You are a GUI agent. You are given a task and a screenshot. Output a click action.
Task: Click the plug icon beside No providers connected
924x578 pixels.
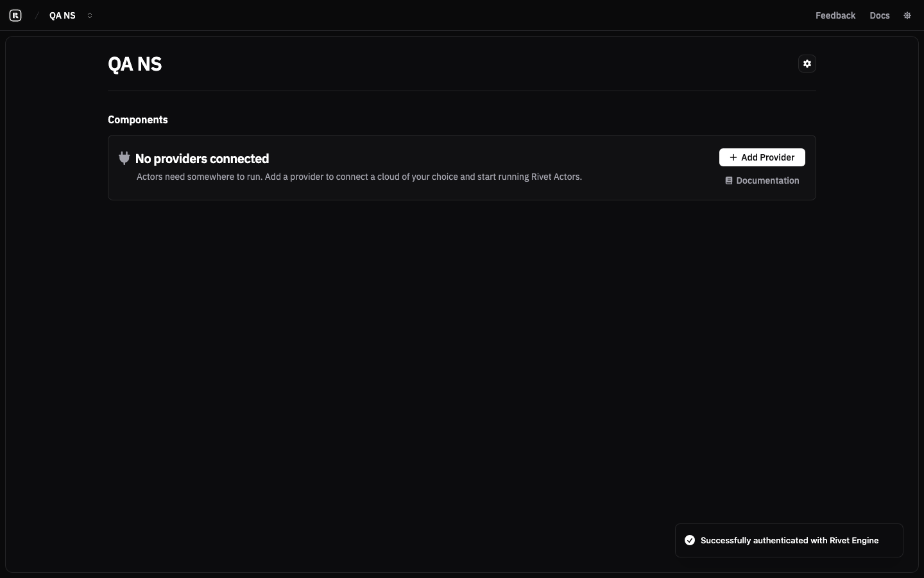[x=124, y=158]
